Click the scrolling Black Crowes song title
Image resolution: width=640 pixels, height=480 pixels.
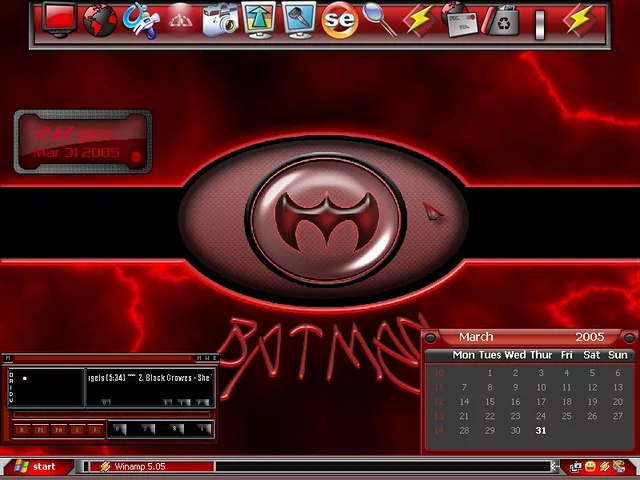[149, 378]
